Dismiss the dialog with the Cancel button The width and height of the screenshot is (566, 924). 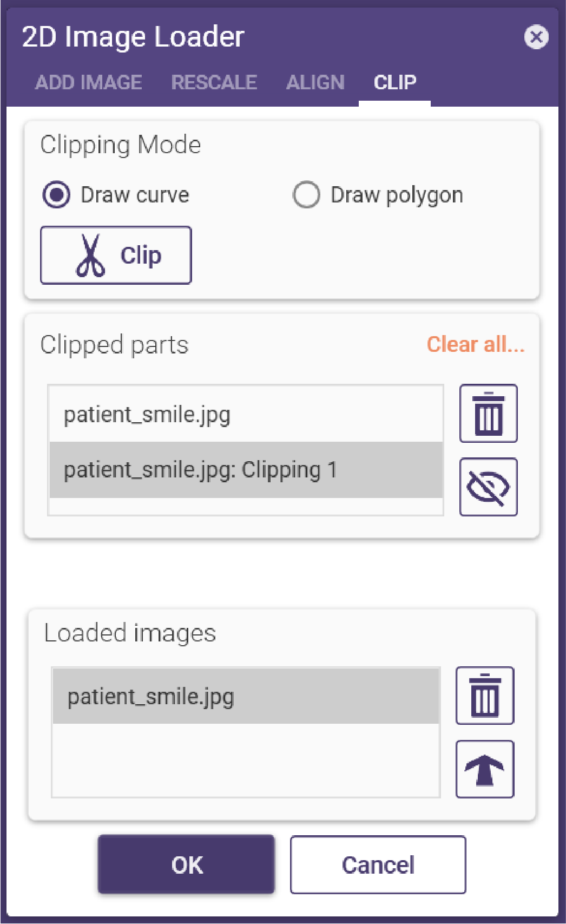click(x=378, y=864)
